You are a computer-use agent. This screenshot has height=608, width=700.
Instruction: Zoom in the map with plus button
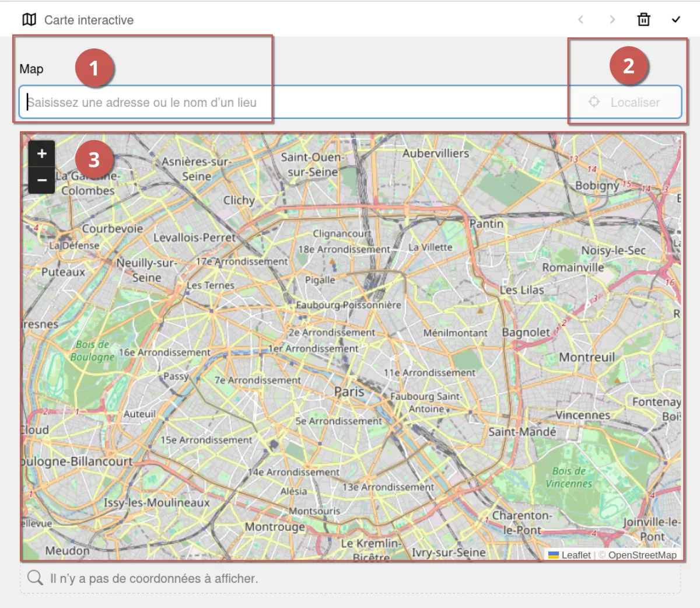click(x=41, y=154)
